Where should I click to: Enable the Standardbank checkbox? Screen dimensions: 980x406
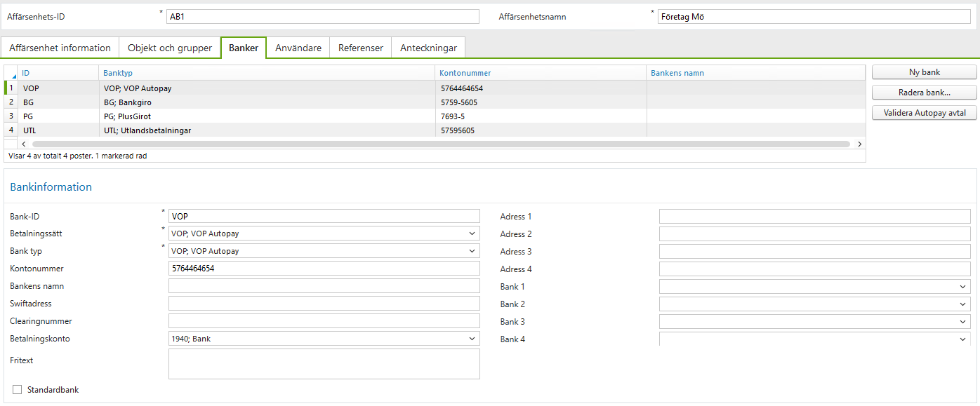pyautogui.click(x=16, y=389)
